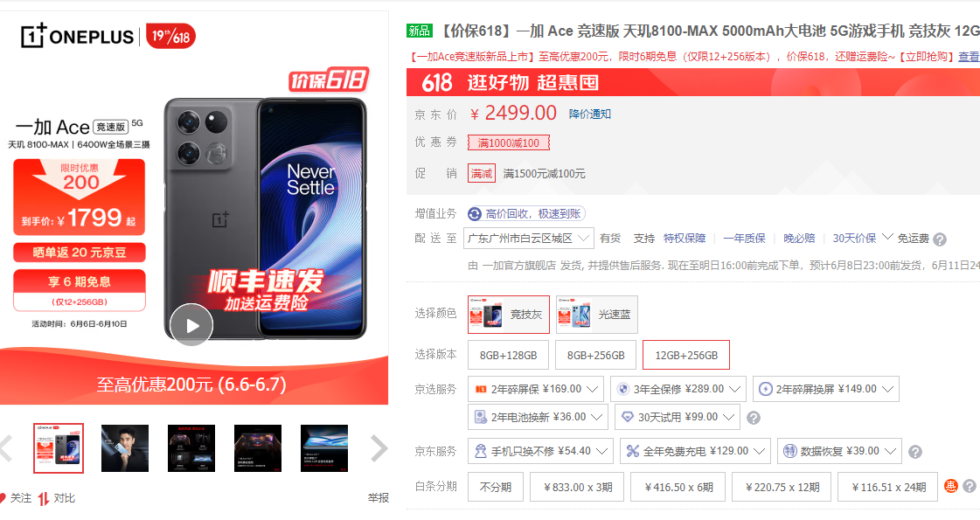Screen dimensions: 980x520
Task: Click the 满1500元减100元 promotion text
Action: point(545,174)
